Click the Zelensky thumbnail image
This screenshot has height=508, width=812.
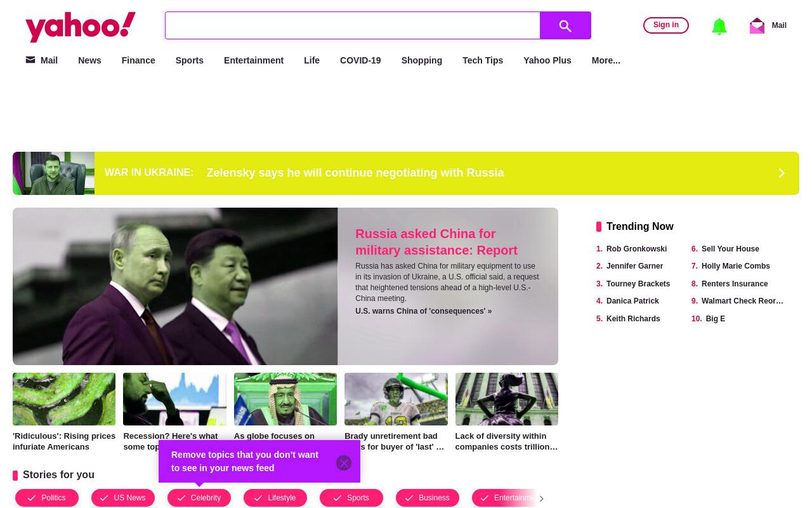coord(53,173)
